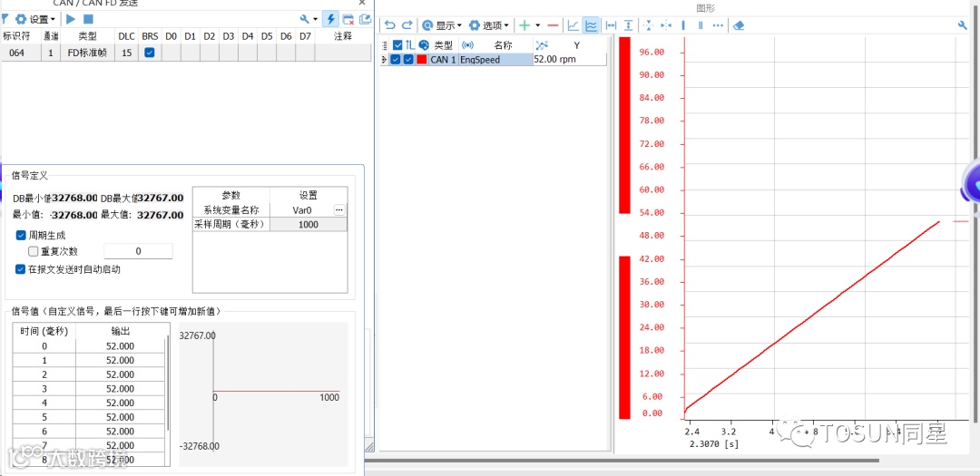Switch to multi-line chart view
The image size is (980, 476).
coord(590,25)
